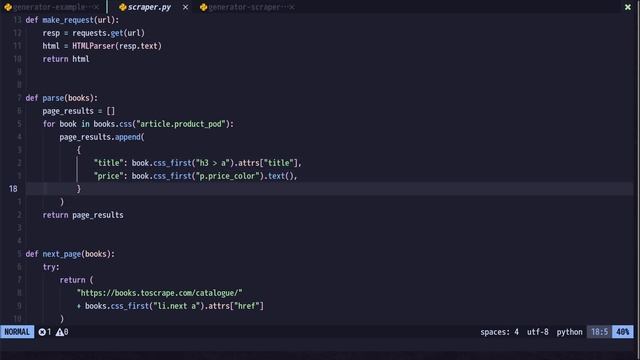Click the utf-8 encoding indicator
This screenshot has height=360, width=640.
(538, 332)
